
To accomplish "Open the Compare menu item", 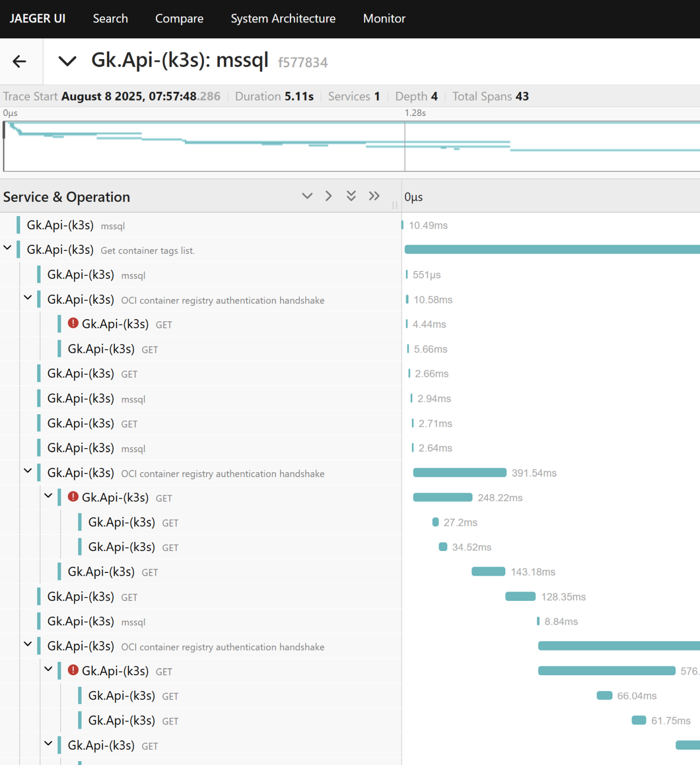I will click(179, 19).
